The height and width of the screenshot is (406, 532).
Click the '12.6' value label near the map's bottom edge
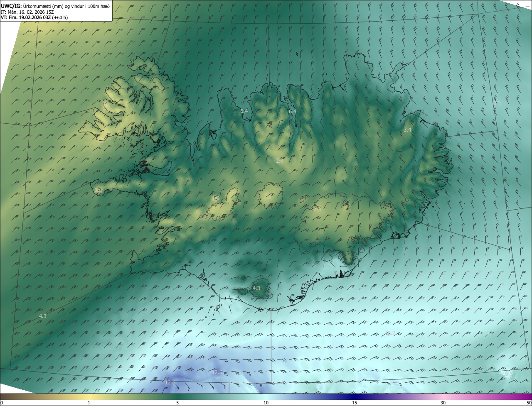click(170, 382)
